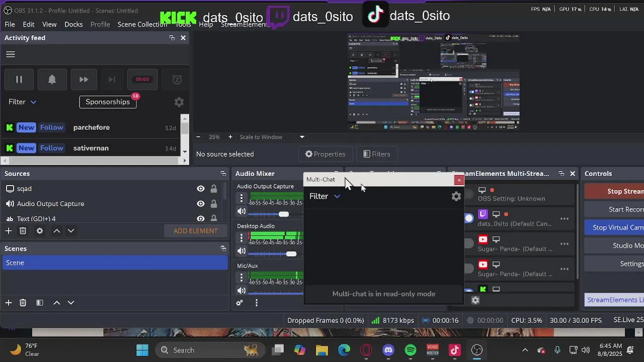Viewport: 644px width, 362px height.
Task: Open source properties gear icon
Action: [x=40, y=231]
